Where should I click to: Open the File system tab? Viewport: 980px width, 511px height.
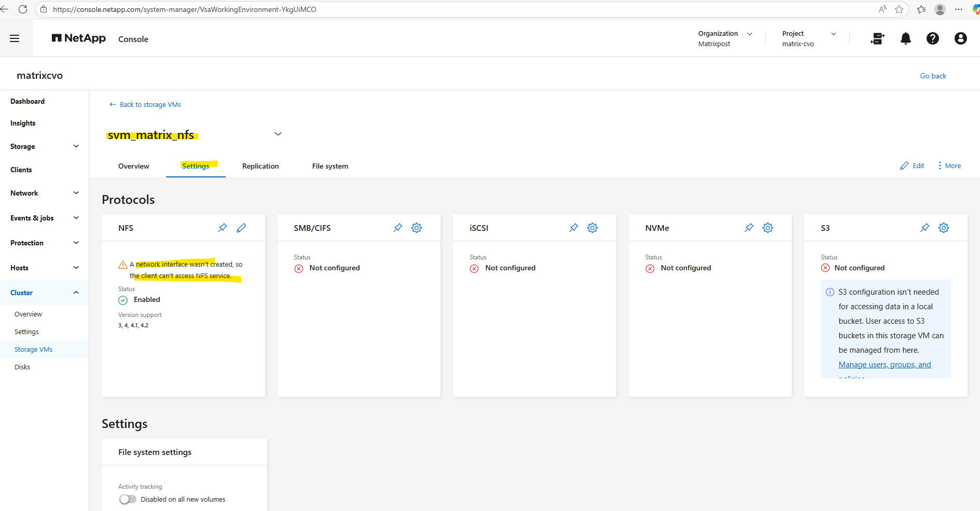(x=330, y=166)
